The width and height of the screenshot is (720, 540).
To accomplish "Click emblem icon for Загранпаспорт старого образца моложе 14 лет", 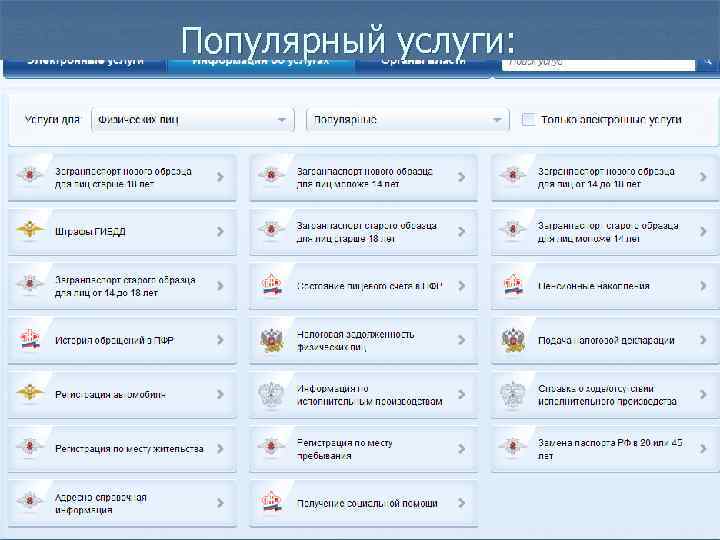I will (x=512, y=229).
